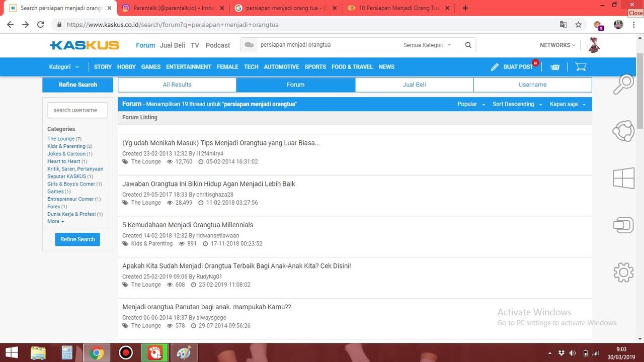Open the NETWORKS dropdown
The height and width of the screenshot is (362, 644).
tap(557, 45)
